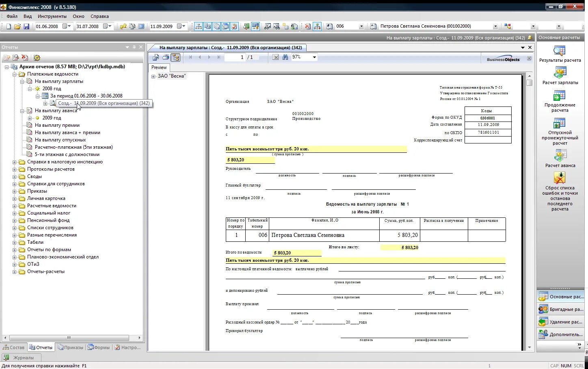588x369 pixels.
Task: Click the Business Objects logo link
Action: pos(503,59)
